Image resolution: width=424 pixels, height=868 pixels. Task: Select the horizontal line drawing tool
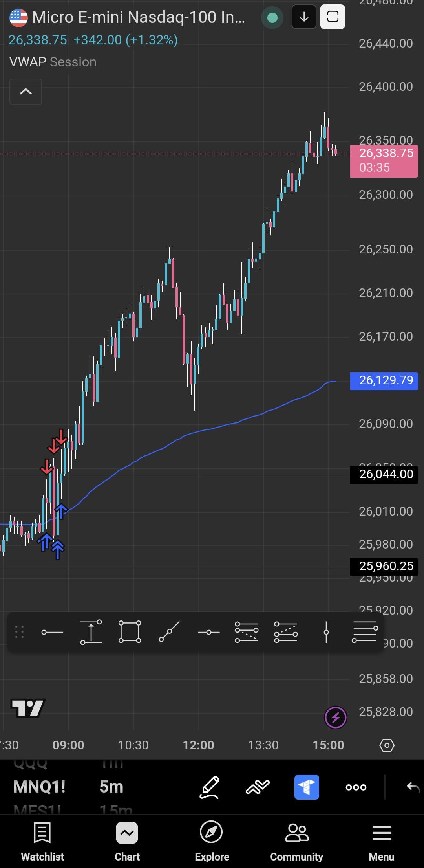coord(52,632)
